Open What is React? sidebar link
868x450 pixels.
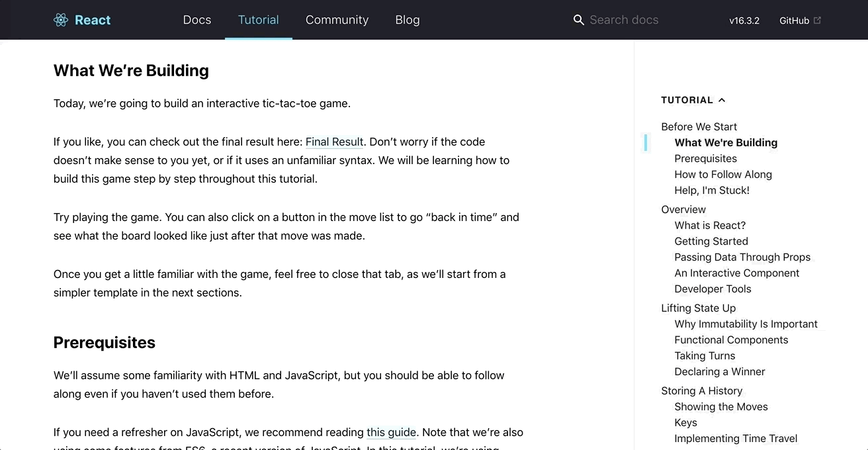(710, 225)
